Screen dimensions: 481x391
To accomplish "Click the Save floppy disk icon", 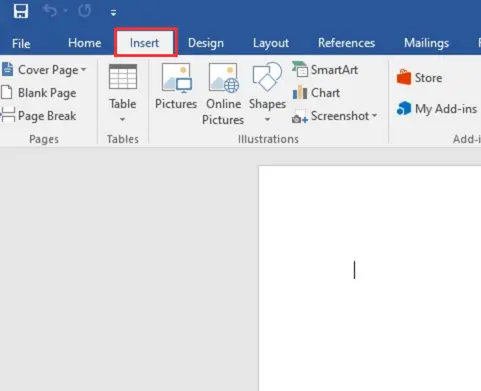I will pos(21,11).
